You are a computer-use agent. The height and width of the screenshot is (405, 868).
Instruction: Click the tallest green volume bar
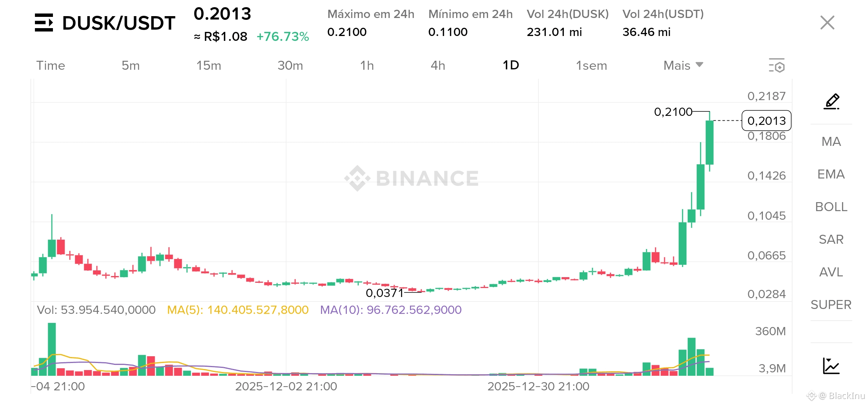point(52,349)
